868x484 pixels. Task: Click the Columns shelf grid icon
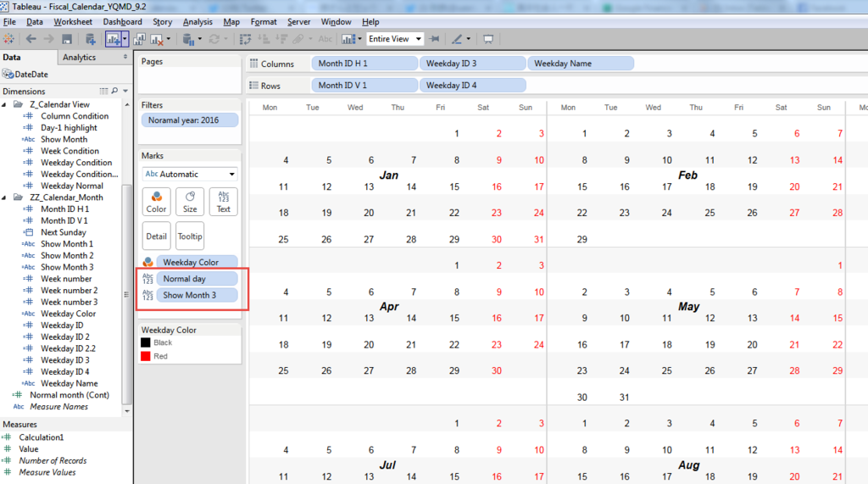tap(253, 64)
